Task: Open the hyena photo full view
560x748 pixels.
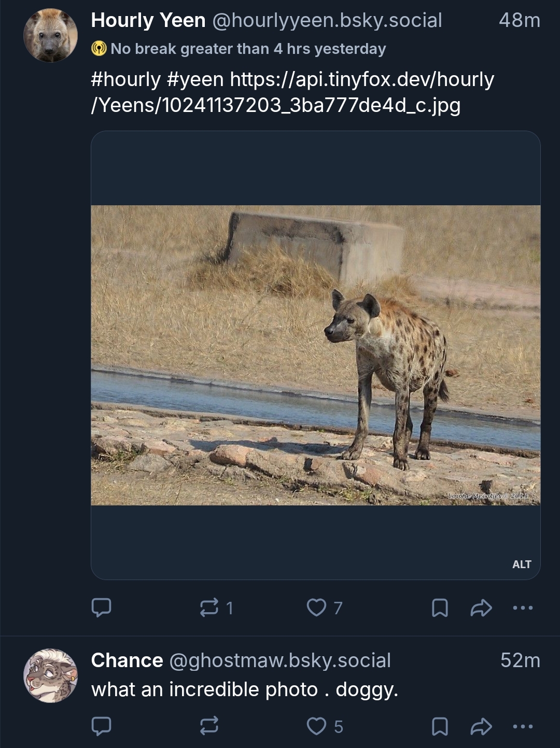Action: [x=315, y=355]
